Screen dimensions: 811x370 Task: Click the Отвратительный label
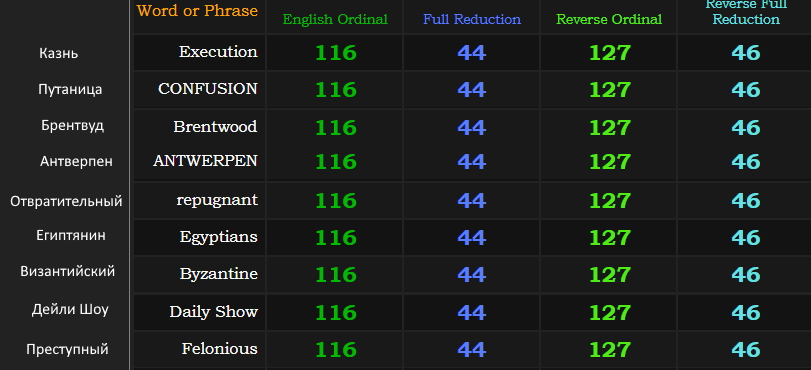click(x=66, y=201)
